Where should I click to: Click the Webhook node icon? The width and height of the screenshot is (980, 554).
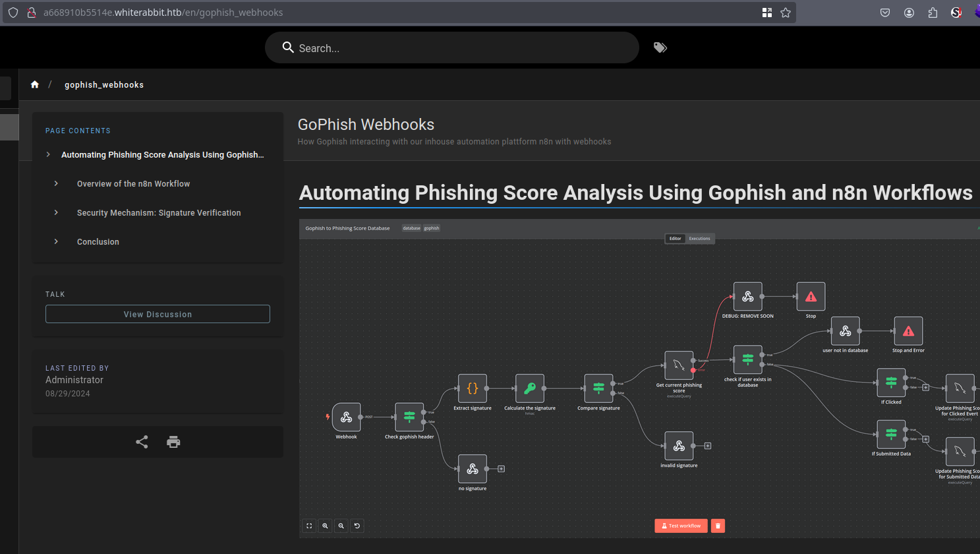[x=346, y=417]
